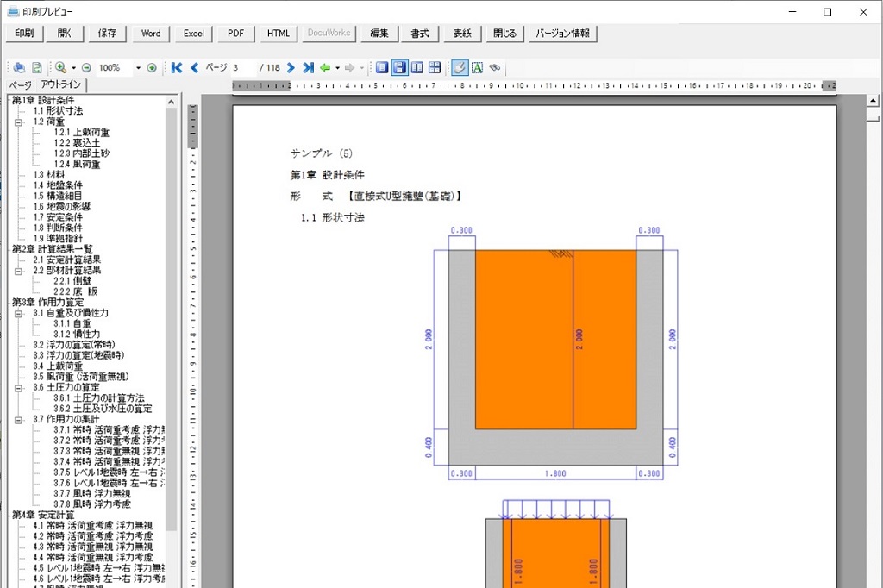Viewport: 883px width, 588px height.
Task: Export to PDF button
Action: tap(236, 34)
